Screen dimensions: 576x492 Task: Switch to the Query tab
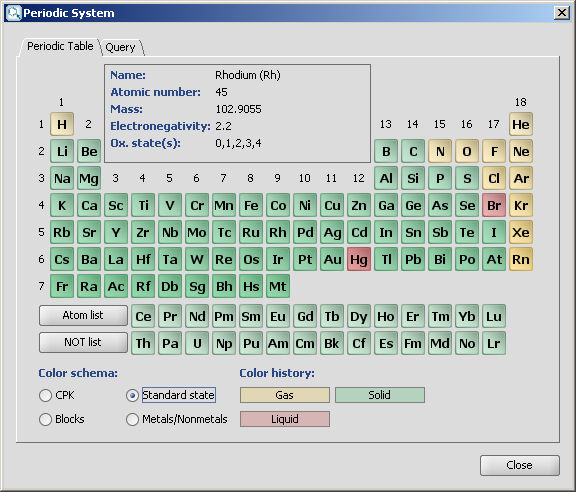pyautogui.click(x=120, y=47)
